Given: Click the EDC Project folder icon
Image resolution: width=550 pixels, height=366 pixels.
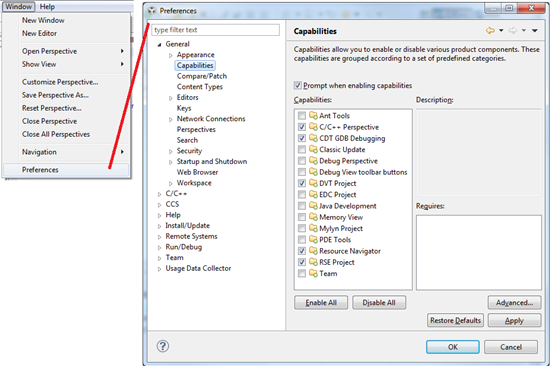Looking at the screenshot, I should 313,194.
